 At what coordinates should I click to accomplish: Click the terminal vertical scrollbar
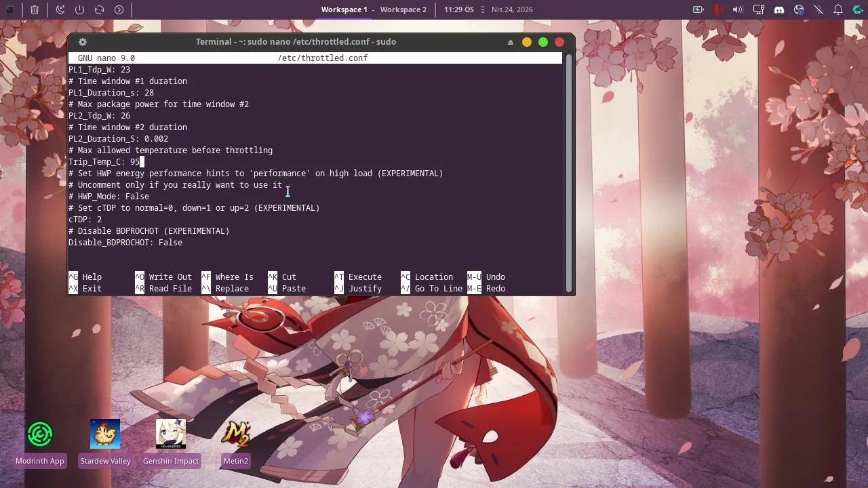tap(569, 173)
